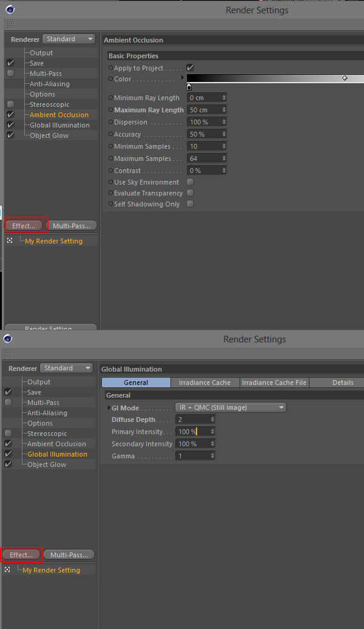The image size is (364, 629).
Task: Select Output in the Global Illumination window
Action: click(39, 382)
